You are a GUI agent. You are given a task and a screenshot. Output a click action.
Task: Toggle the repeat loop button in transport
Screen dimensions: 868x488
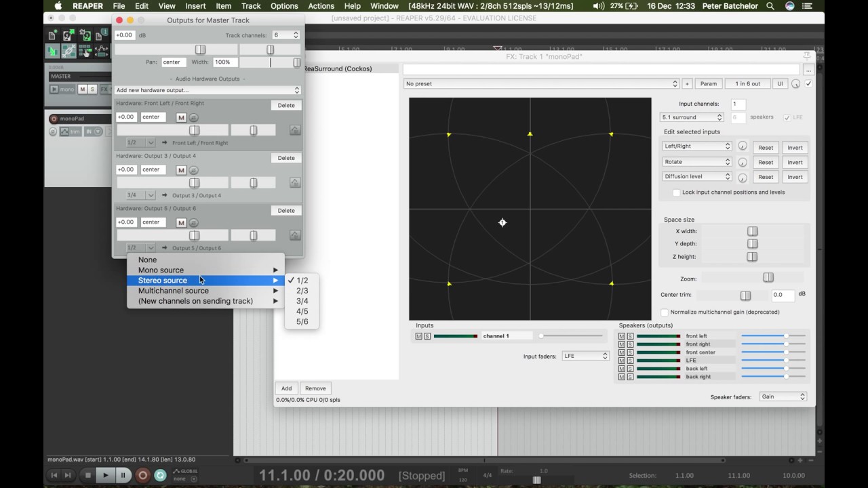160,476
